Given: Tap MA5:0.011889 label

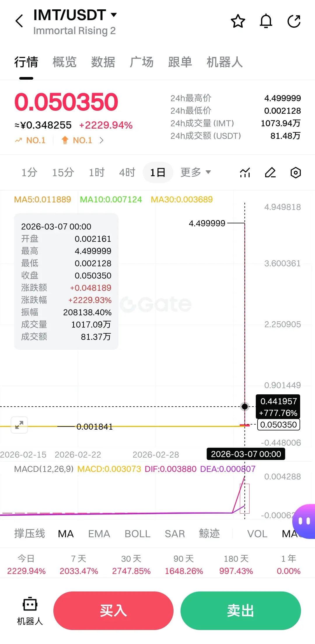Looking at the screenshot, I should click(43, 199).
